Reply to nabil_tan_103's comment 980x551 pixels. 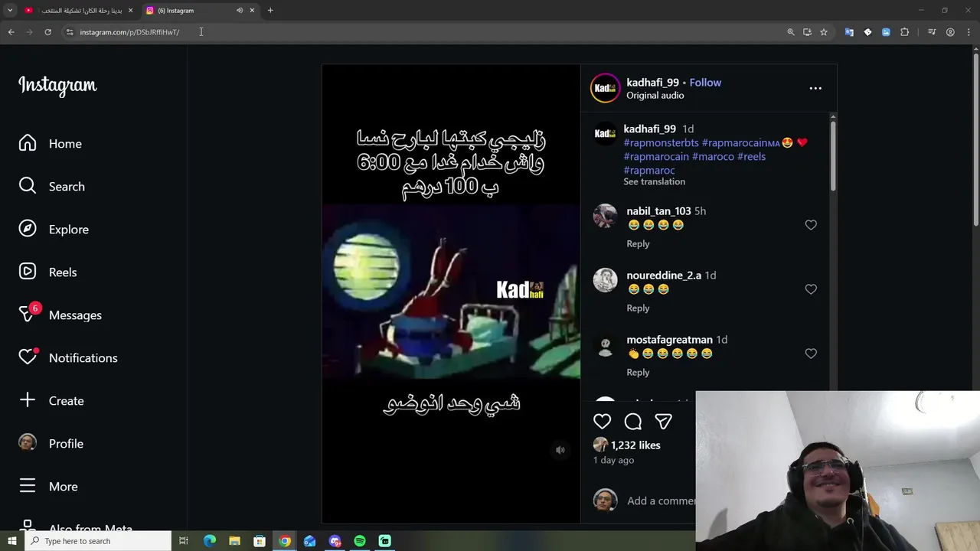coord(638,244)
